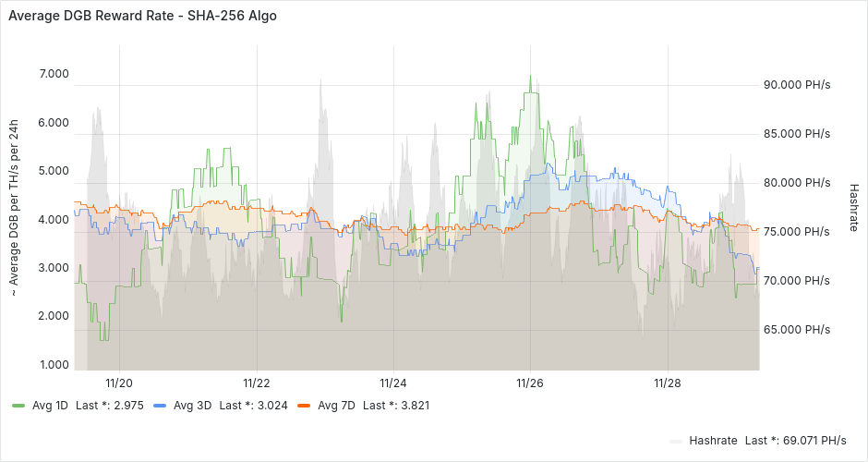Click the gray Hashrate legend color swatch

[x=676, y=441]
